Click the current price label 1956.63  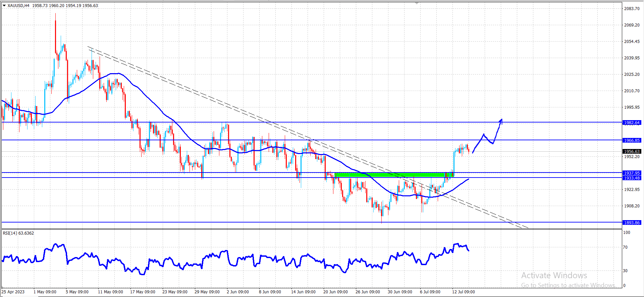click(632, 151)
